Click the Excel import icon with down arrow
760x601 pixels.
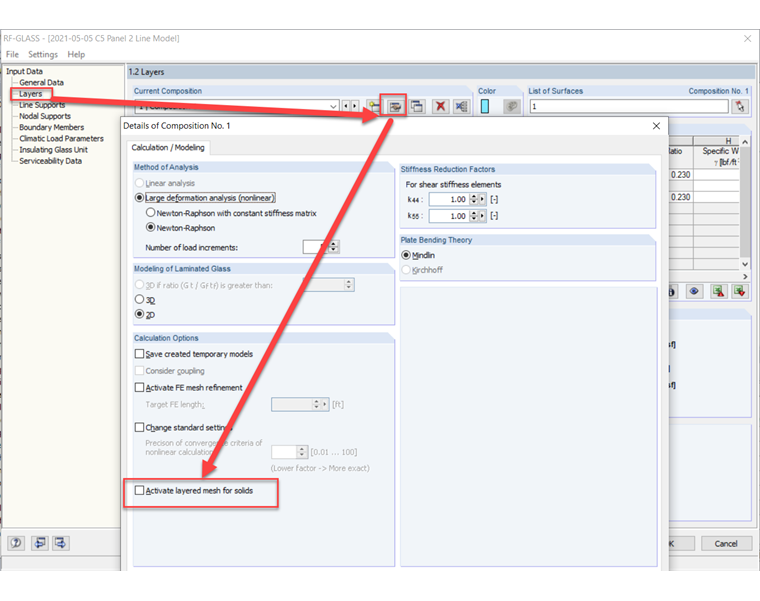[x=740, y=291]
